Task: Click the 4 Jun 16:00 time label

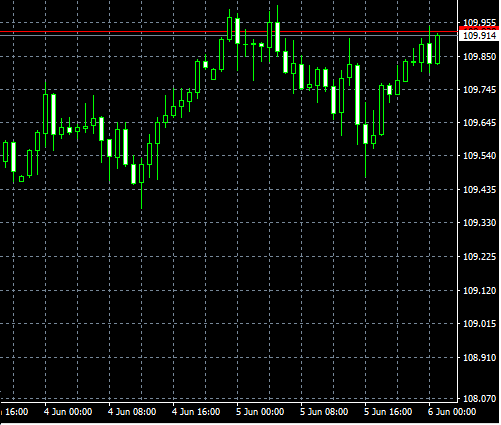Action: [196, 412]
